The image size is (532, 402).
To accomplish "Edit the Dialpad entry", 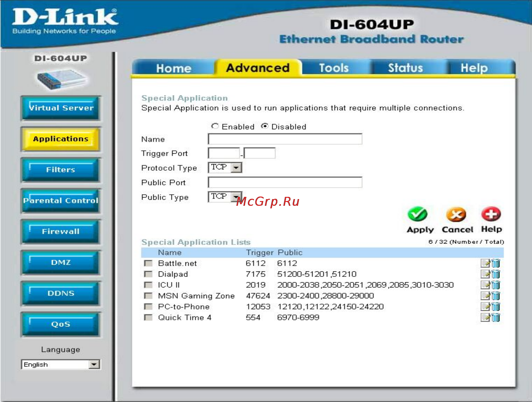I will pyautogui.click(x=486, y=274).
